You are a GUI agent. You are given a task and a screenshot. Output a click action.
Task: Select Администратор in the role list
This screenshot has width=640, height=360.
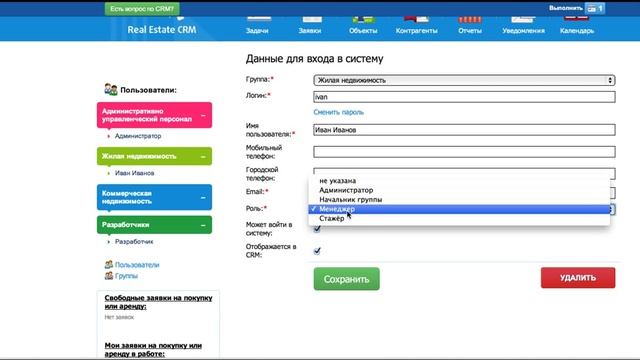(x=459, y=190)
